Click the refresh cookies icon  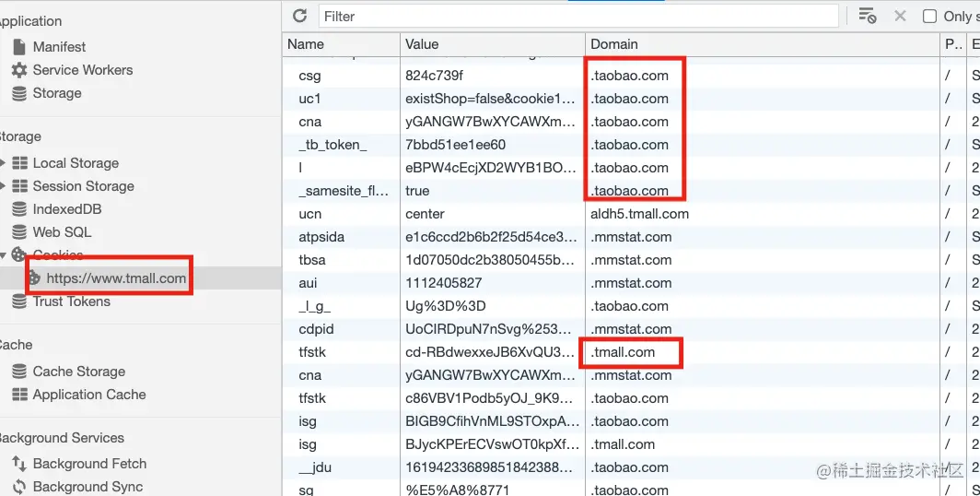click(300, 16)
